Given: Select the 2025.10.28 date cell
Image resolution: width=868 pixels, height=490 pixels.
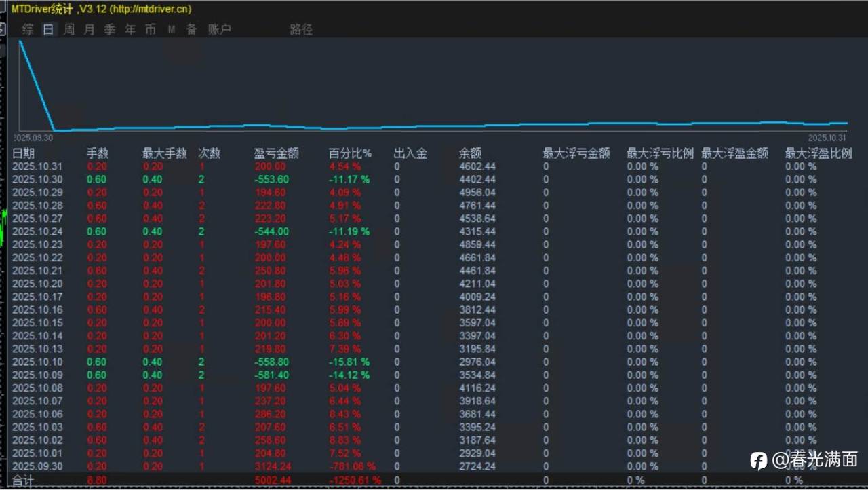Looking at the screenshot, I should (37, 206).
